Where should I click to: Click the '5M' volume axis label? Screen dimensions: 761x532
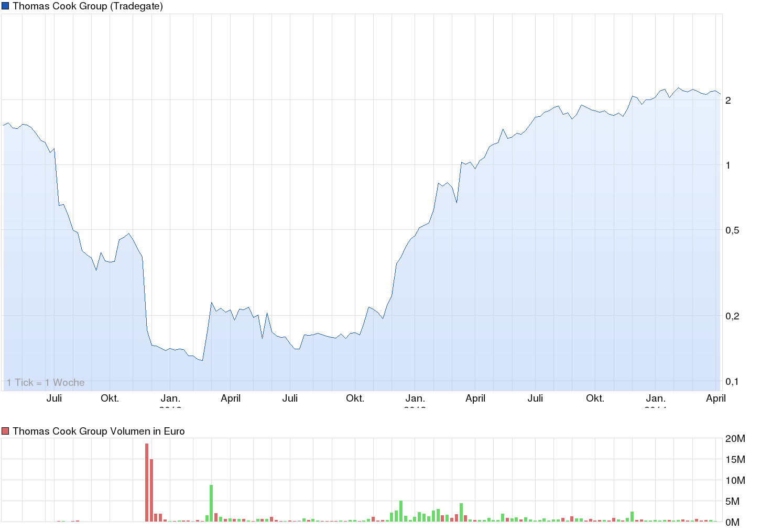pyautogui.click(x=732, y=502)
